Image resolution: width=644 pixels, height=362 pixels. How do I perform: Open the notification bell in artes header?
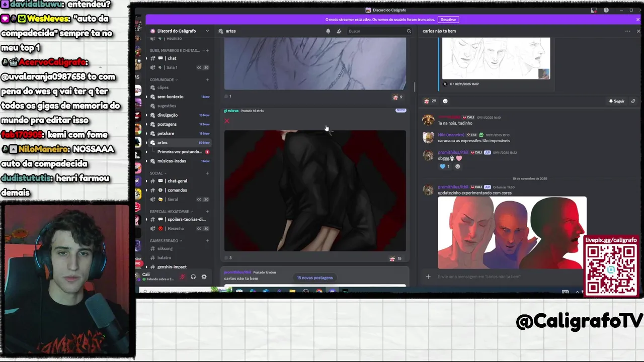click(x=328, y=31)
